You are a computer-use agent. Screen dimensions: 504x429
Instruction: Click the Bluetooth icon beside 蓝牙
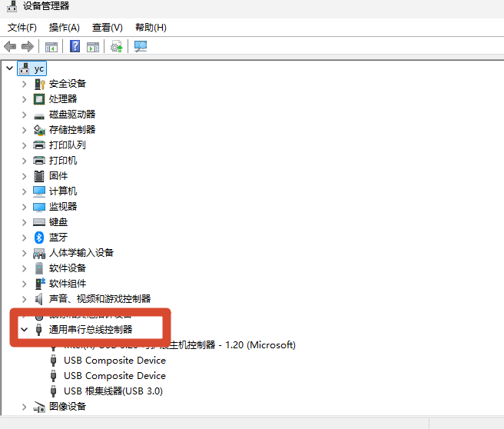pyautogui.click(x=39, y=238)
